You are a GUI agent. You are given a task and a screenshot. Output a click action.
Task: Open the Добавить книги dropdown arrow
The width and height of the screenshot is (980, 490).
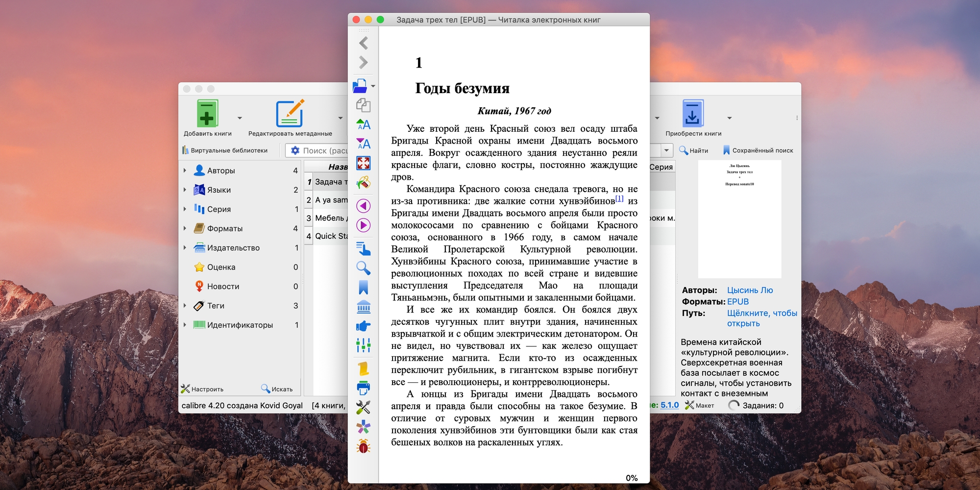[240, 118]
